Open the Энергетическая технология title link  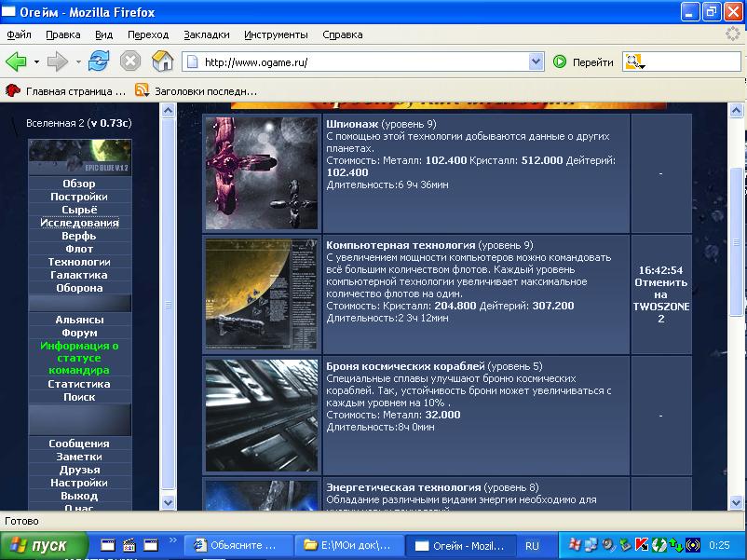403,487
